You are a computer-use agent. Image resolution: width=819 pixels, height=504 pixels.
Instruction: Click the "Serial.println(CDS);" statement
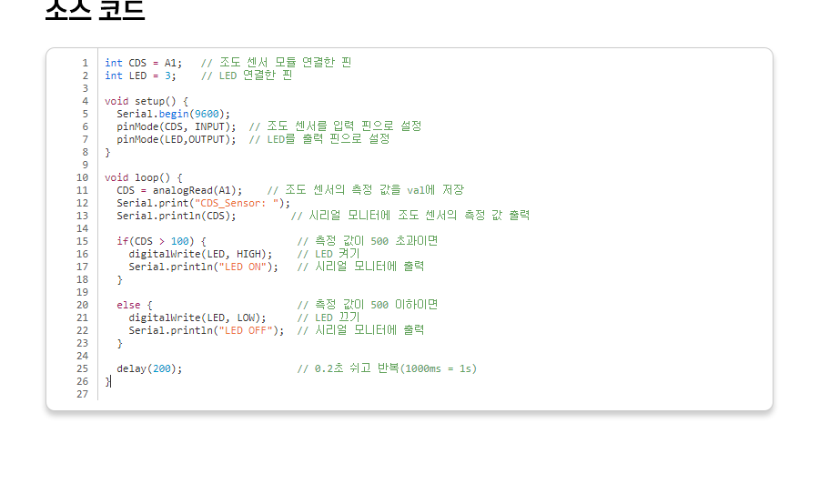(176, 216)
